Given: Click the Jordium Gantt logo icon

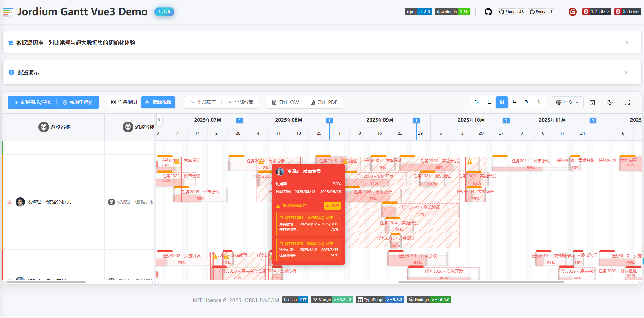Looking at the screenshot, I should (x=8, y=12).
